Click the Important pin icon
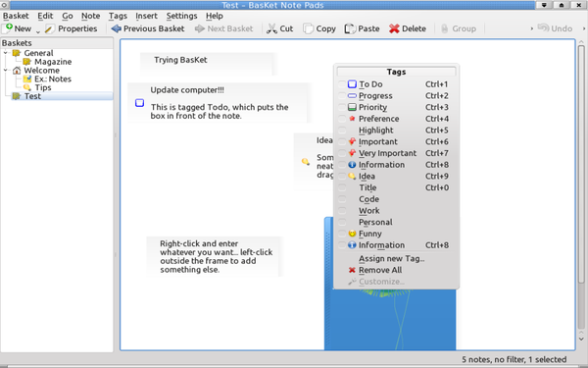Screen dimensions: 588x368 click(x=352, y=141)
